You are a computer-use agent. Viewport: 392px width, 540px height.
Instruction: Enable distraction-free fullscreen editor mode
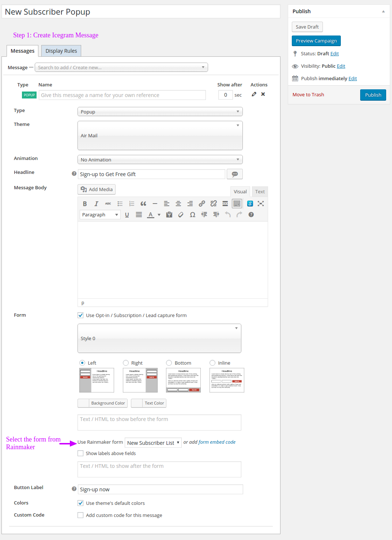pyautogui.click(x=261, y=204)
